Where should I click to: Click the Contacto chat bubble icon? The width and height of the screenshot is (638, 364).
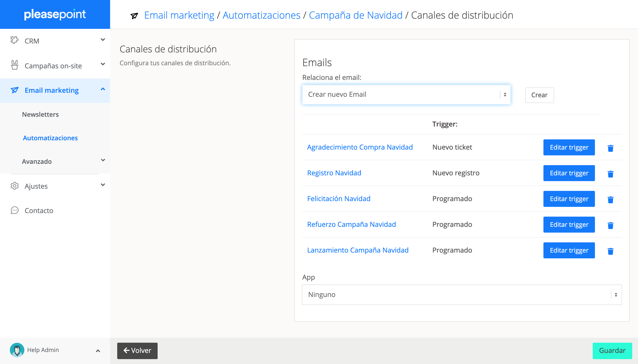(14, 210)
